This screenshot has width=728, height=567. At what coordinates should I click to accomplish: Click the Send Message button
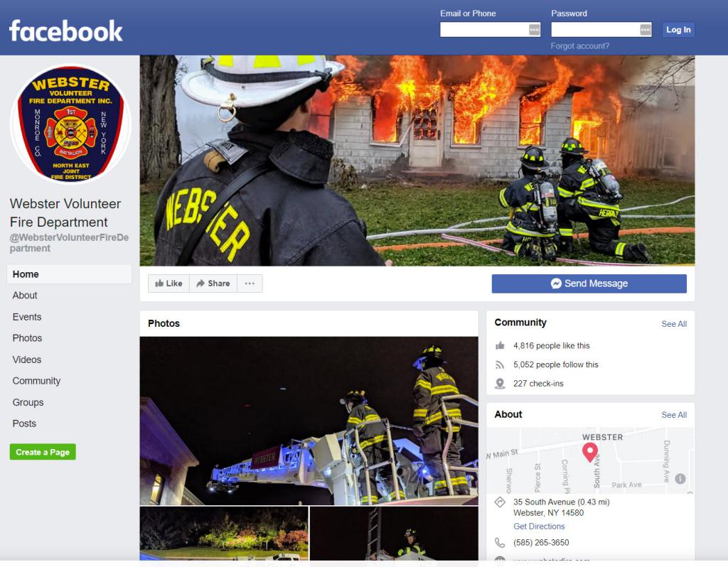click(x=589, y=283)
